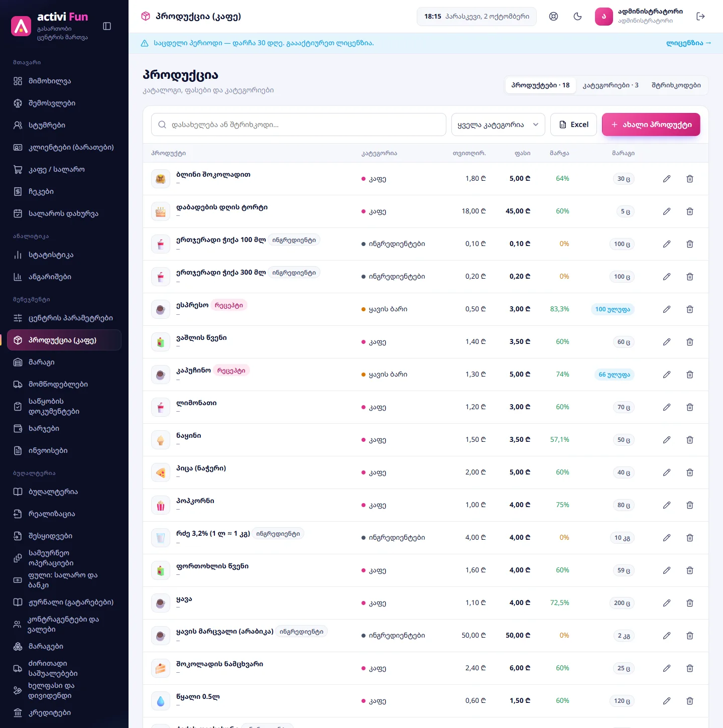Edit the ყავა product row
The image size is (723, 728).
click(667, 603)
